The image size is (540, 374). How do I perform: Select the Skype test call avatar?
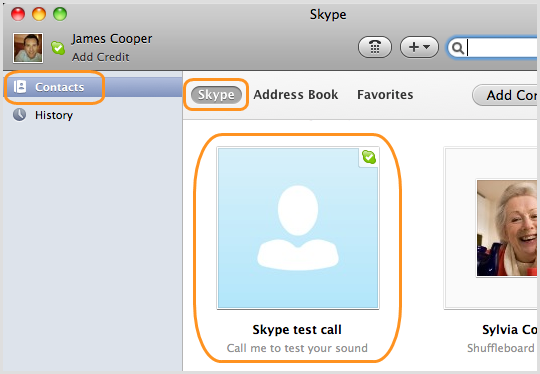click(298, 228)
